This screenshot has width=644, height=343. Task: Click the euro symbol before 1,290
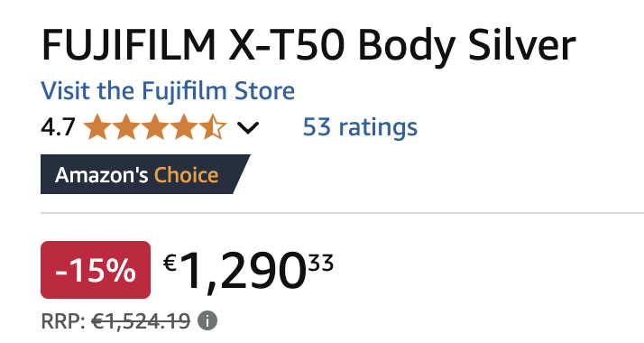(170, 263)
